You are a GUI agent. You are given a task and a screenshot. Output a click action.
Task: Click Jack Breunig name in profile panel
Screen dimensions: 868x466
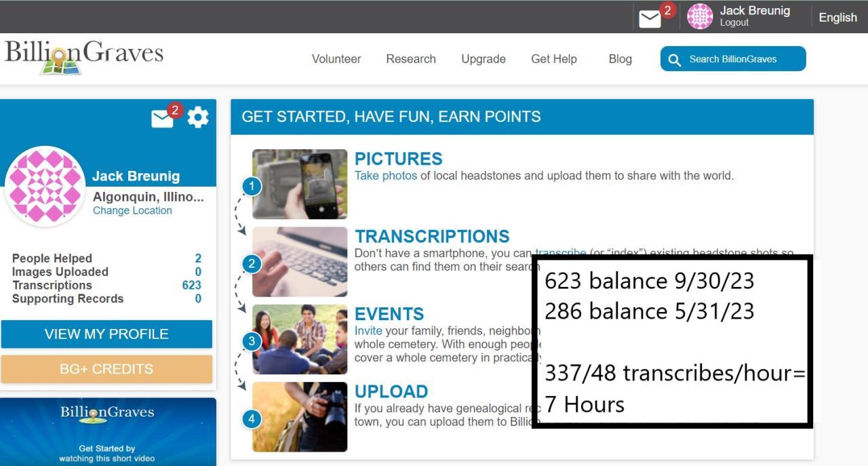pos(136,176)
